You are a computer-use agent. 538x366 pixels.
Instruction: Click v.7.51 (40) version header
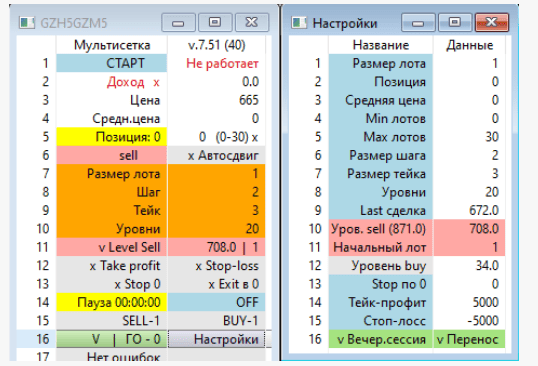click(x=217, y=45)
